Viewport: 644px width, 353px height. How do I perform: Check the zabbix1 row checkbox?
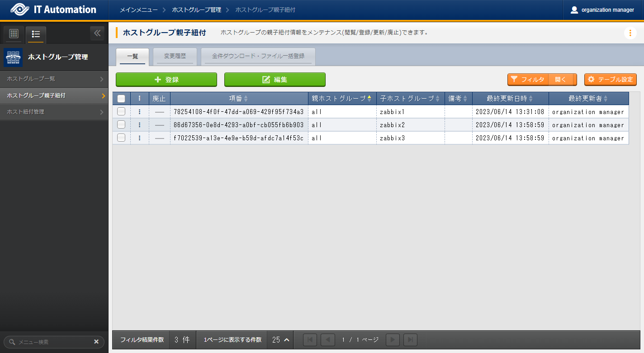[x=121, y=112]
